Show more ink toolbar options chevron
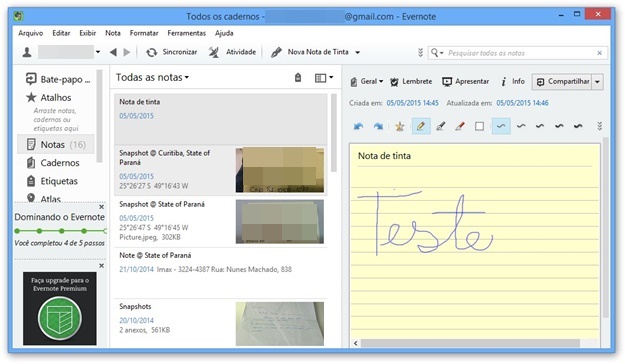 point(599,126)
